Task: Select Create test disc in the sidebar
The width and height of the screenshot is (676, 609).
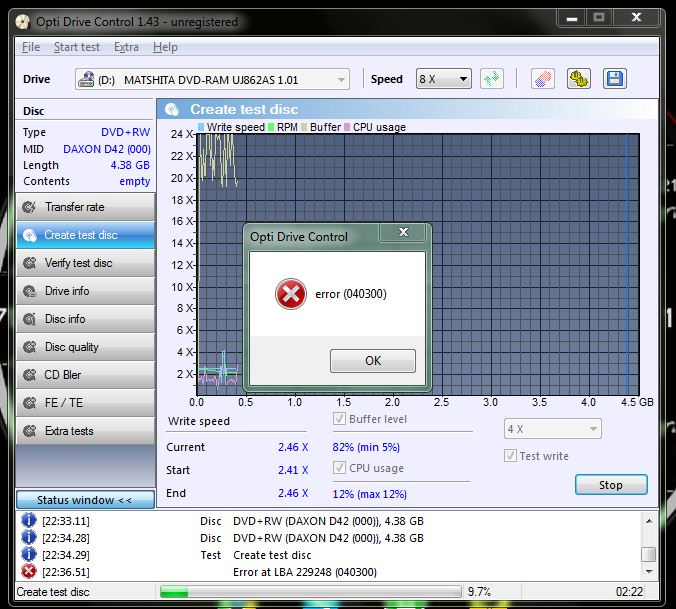Action: click(85, 235)
